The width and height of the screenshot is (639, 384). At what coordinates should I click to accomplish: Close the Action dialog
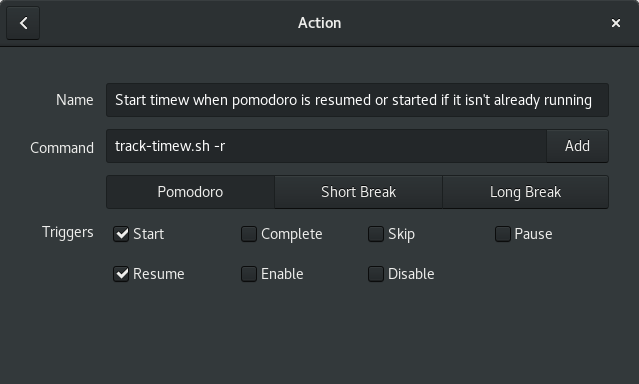coord(616,23)
